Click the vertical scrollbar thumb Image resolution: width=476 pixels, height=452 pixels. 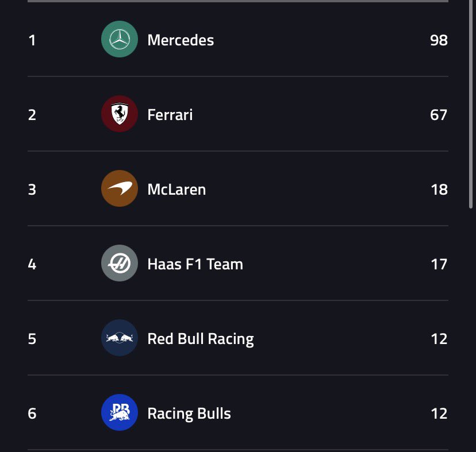pos(471,104)
